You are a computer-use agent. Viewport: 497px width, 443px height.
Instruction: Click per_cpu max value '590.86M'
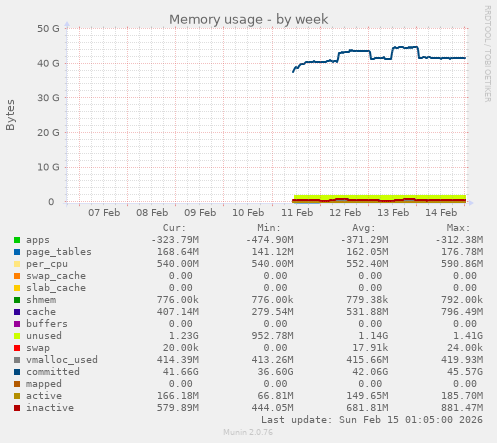[x=462, y=264]
